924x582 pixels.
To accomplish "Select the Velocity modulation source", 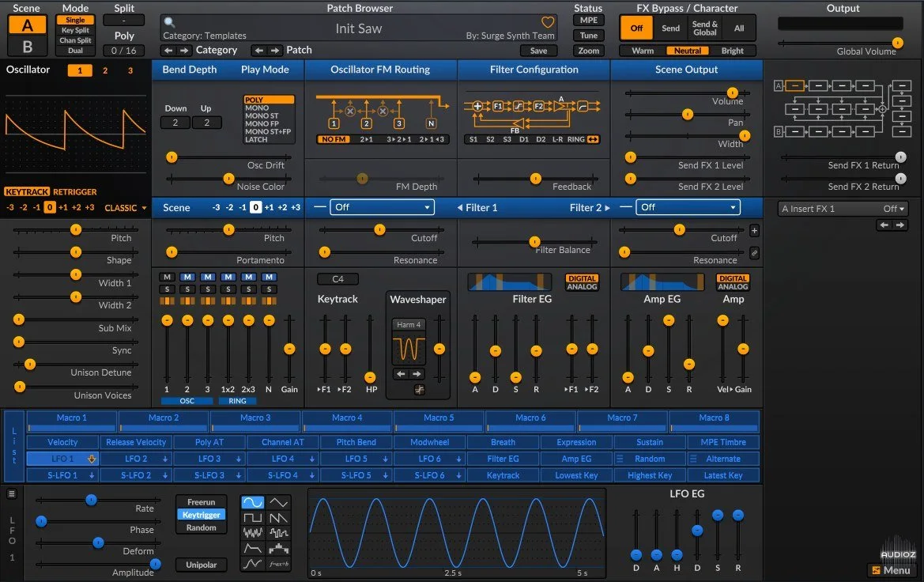I will (x=62, y=442).
